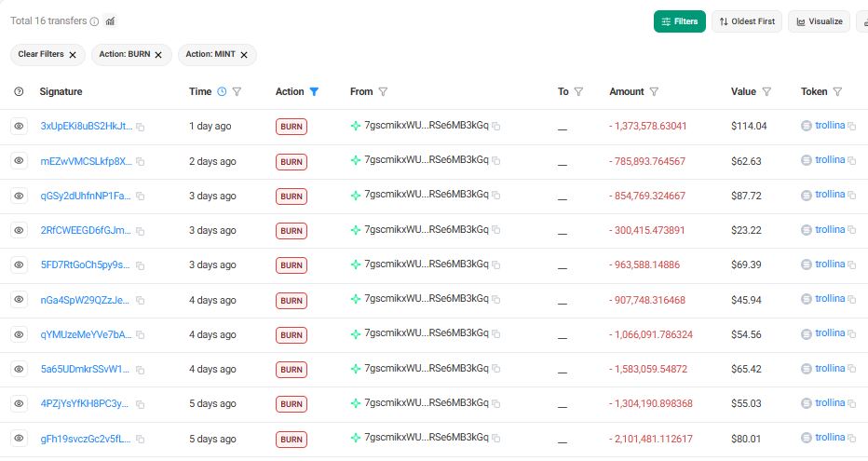The image size is (868, 461).
Task: Clear Filters chip
Action: coord(47,54)
